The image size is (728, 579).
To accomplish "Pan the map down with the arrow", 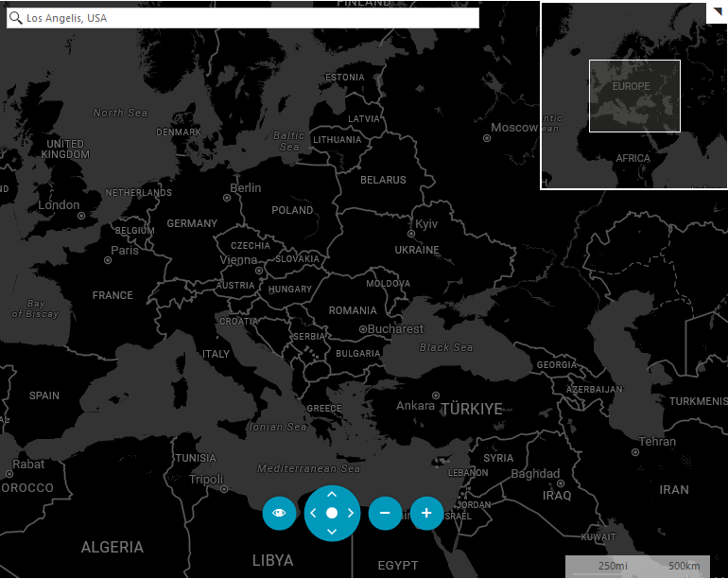I will point(332,532).
